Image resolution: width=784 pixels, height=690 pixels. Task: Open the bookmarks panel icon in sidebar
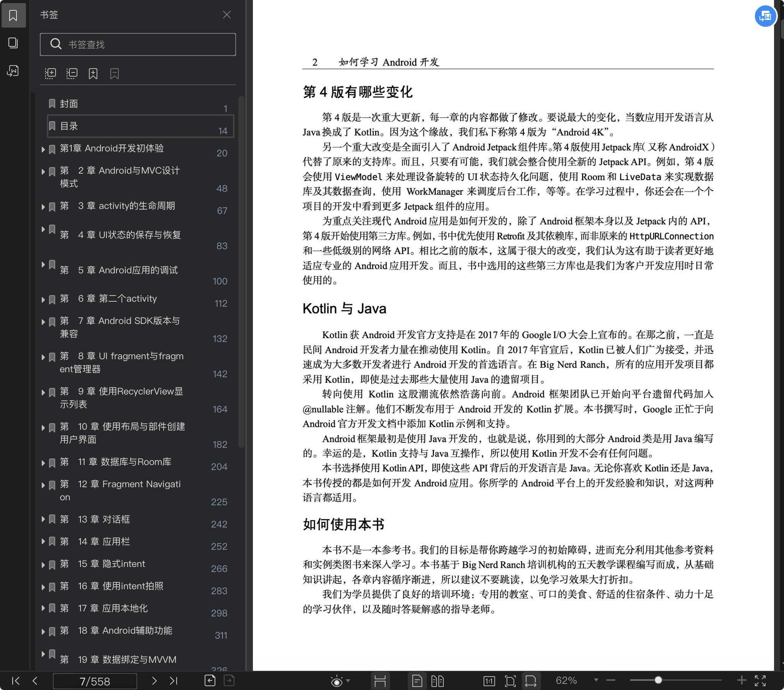pyautogui.click(x=13, y=15)
